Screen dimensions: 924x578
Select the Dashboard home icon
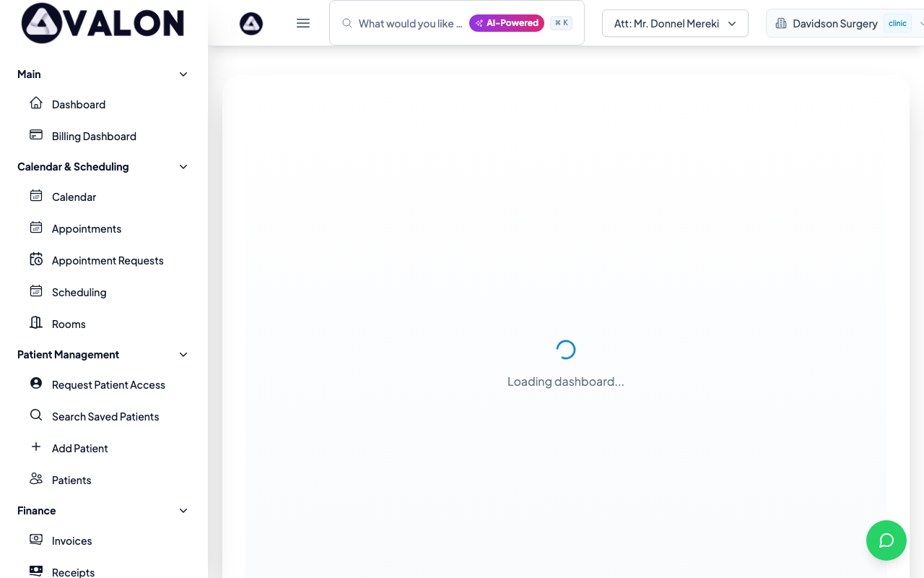pyautogui.click(x=35, y=103)
